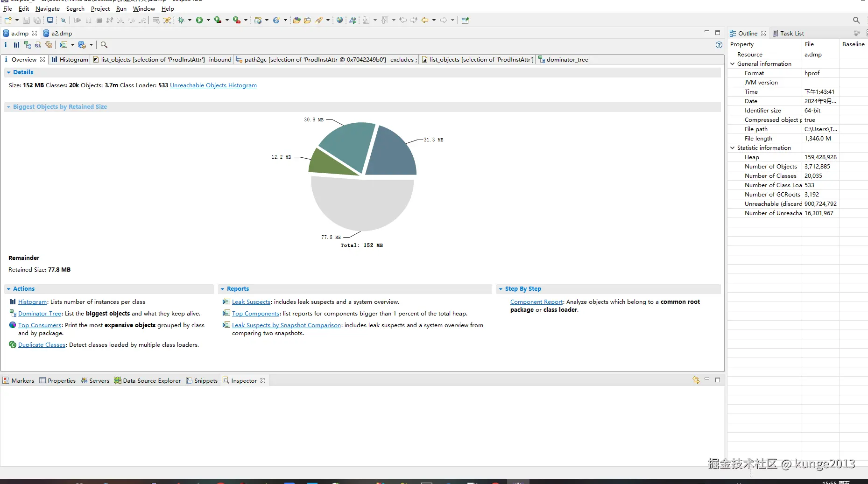Collapse the Actions section

coord(8,289)
